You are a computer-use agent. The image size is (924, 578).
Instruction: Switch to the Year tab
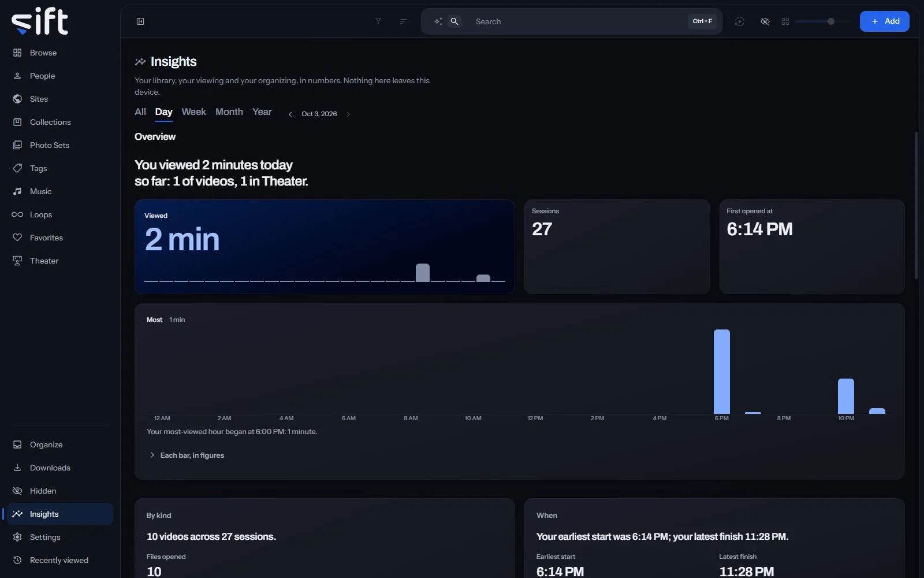click(262, 112)
